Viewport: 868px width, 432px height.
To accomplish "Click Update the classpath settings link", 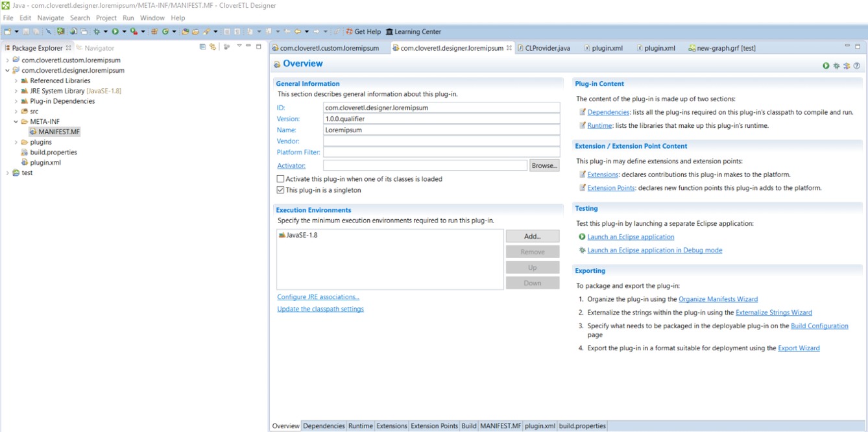I will [x=320, y=309].
